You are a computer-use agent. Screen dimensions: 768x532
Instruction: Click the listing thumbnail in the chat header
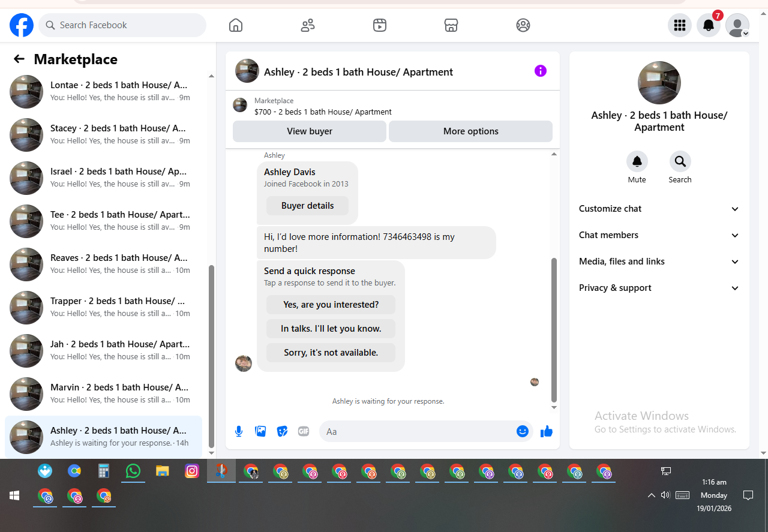pos(247,71)
